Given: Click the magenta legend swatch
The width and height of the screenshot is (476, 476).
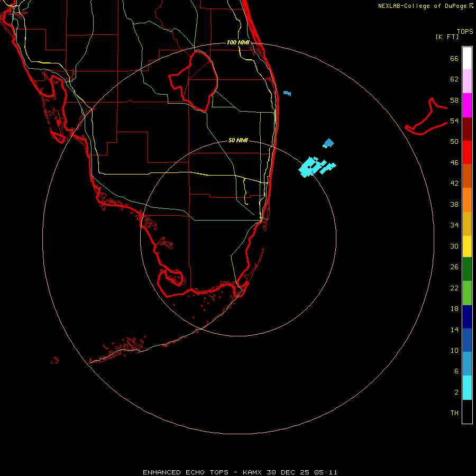Looking at the screenshot, I should [x=467, y=105].
